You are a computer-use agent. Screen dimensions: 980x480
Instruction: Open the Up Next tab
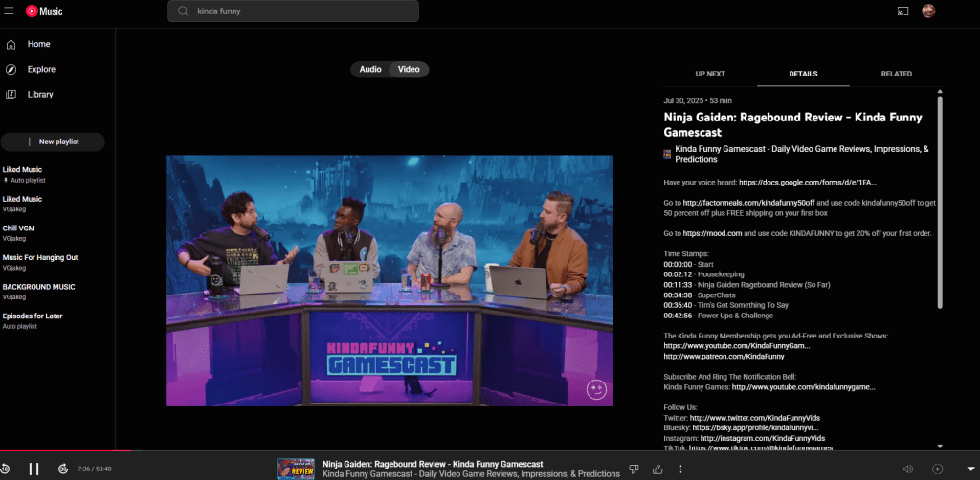pyautogui.click(x=710, y=74)
